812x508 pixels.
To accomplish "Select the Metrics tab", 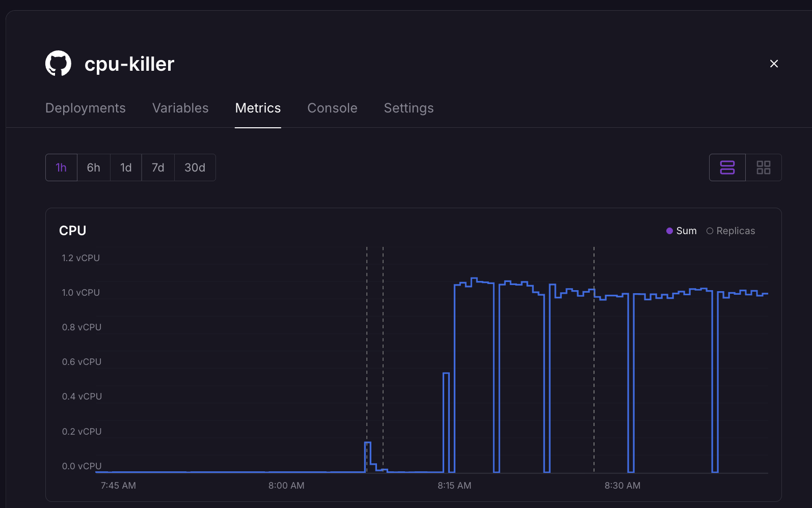I will (x=258, y=108).
